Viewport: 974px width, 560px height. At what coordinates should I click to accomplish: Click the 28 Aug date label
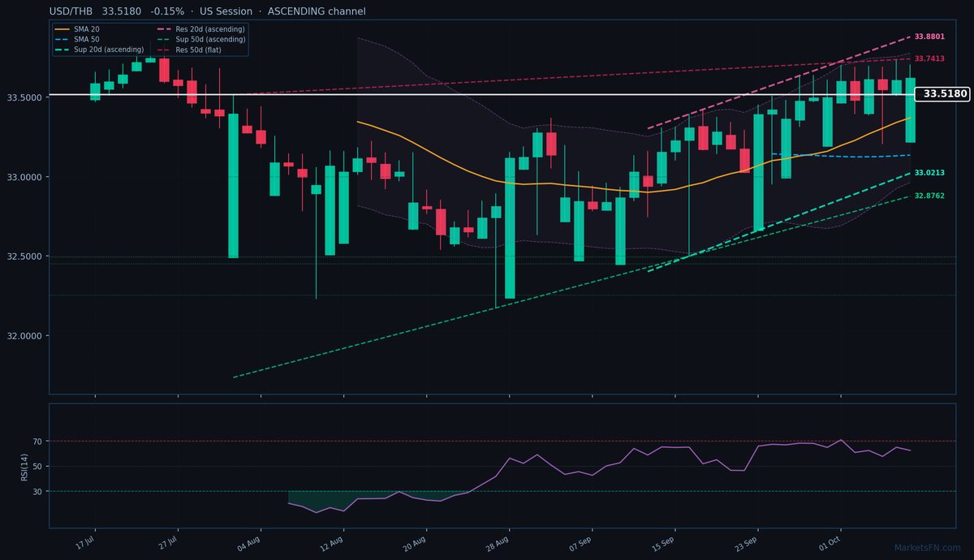498,543
